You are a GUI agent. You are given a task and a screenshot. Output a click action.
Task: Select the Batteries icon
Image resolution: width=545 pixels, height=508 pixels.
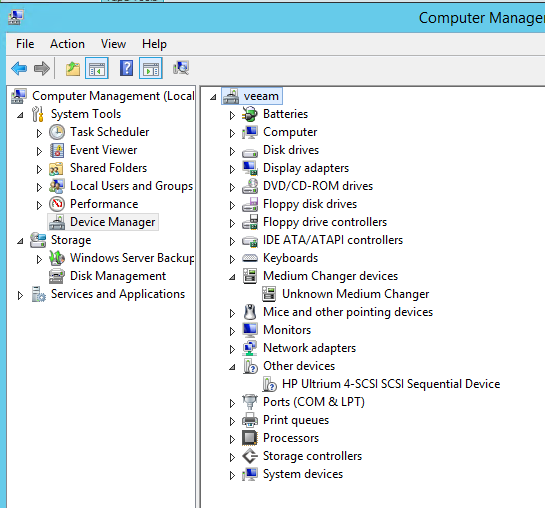click(x=250, y=114)
